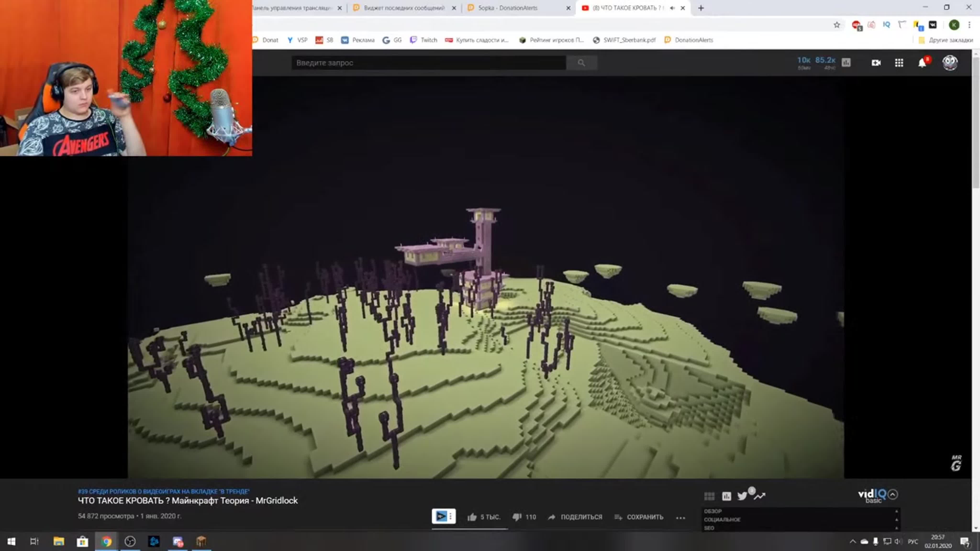980x551 pixels.
Task: Open the SB bookmark
Action: point(324,40)
